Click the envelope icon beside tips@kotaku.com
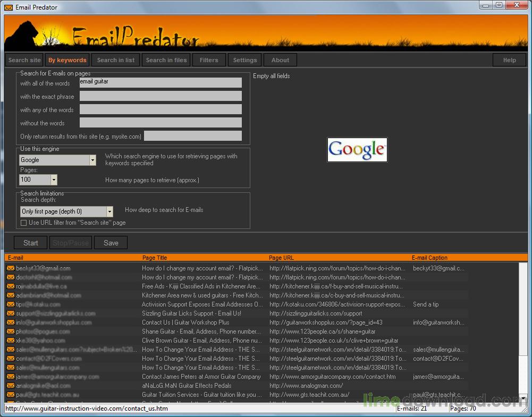The image size is (532, 417). pyautogui.click(x=10, y=304)
